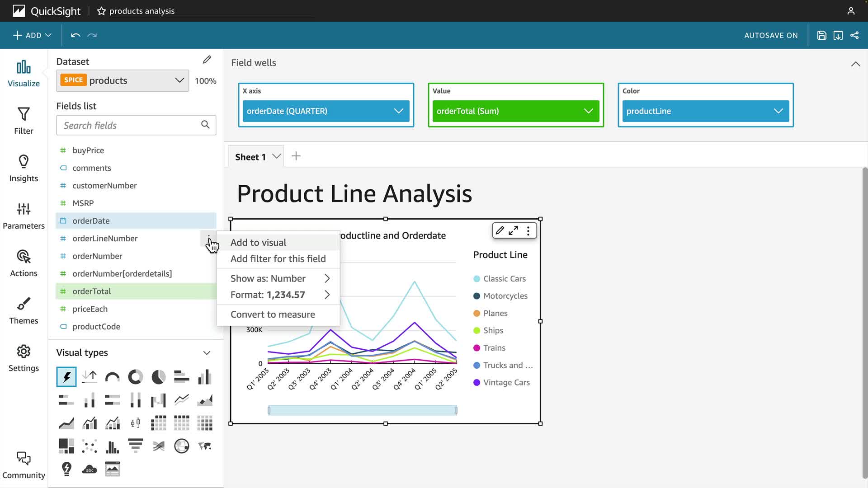This screenshot has height=488, width=868.
Task: Collapse the Visual types panel
Action: 207,352
